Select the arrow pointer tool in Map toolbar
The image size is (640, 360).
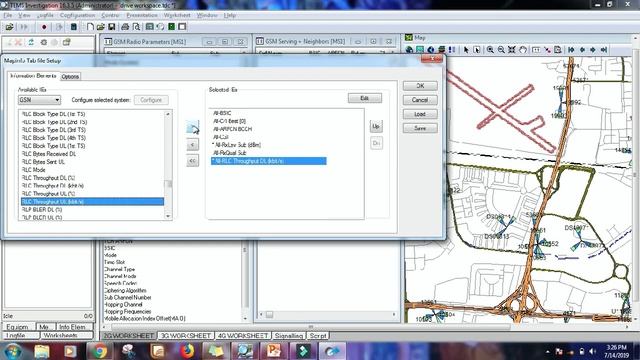[x=466, y=50]
